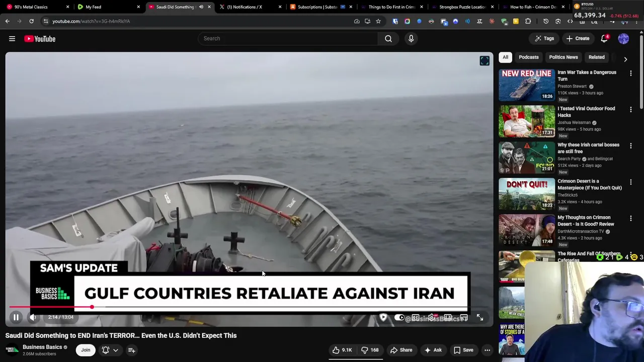Screen dimensions: 644x362
Task: Open the Tags extension button
Action: pos(544,39)
